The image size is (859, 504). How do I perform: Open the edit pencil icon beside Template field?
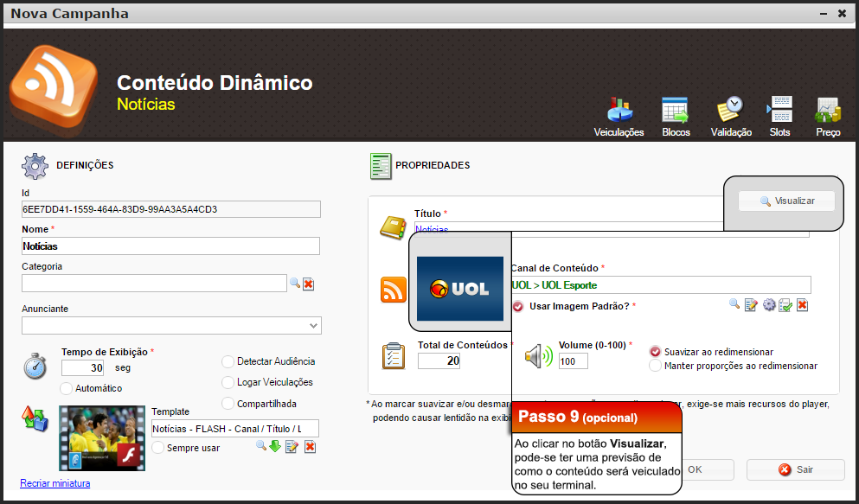(x=292, y=447)
